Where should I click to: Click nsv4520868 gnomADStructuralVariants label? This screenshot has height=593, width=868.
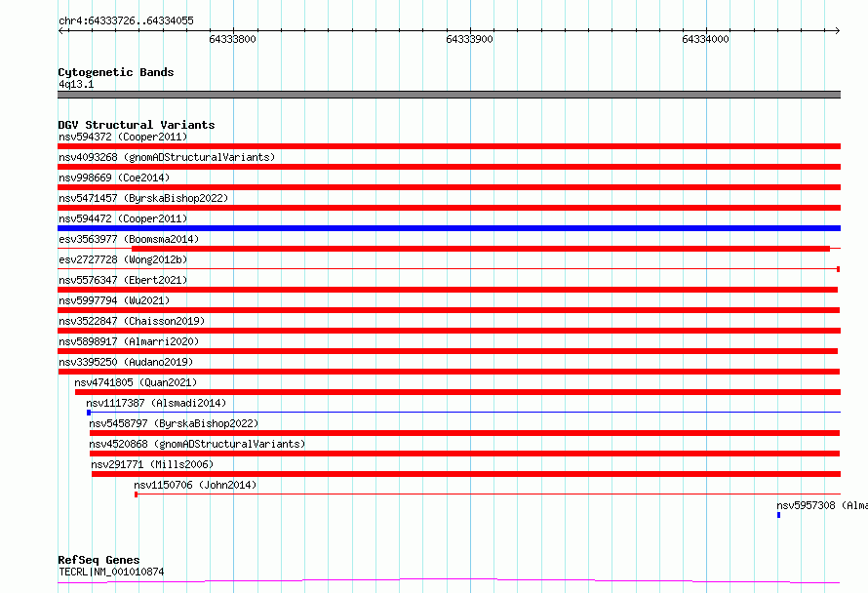[x=197, y=444]
